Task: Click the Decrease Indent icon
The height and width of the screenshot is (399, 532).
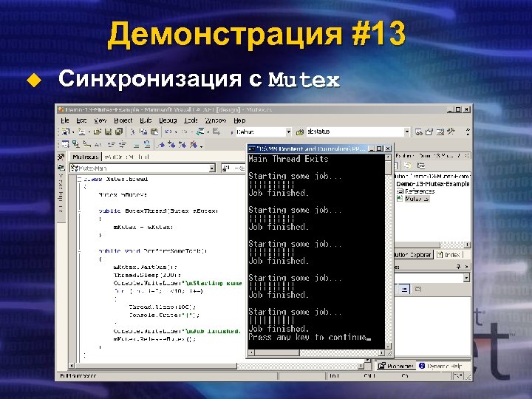Action: [111, 145]
